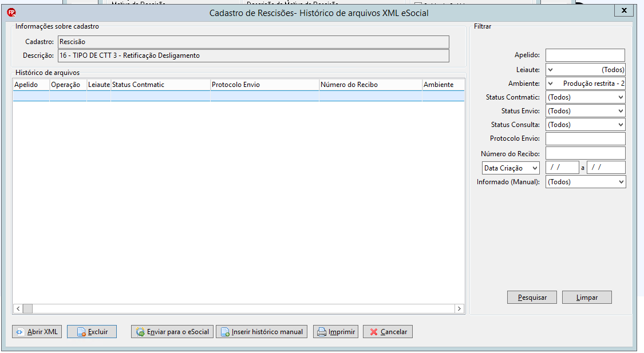This screenshot has width=644, height=353.
Task: Sort by Status Contmatic column header
Action: pyautogui.click(x=161, y=85)
